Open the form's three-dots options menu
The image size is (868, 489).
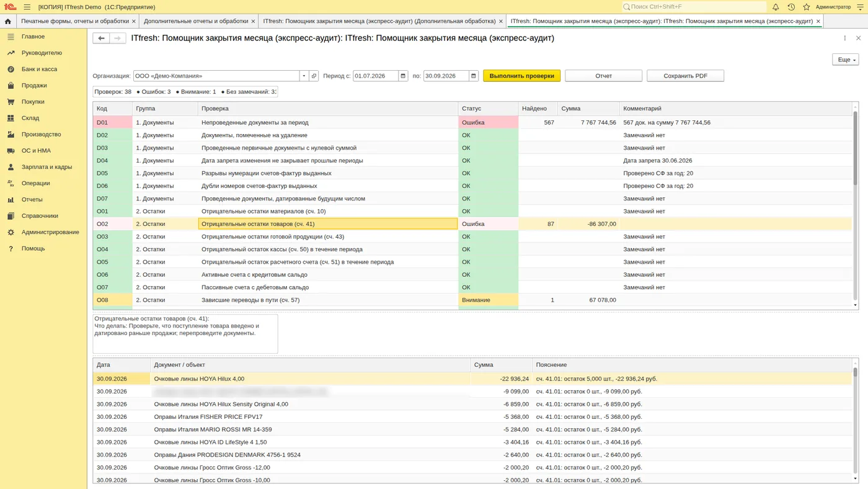(845, 38)
